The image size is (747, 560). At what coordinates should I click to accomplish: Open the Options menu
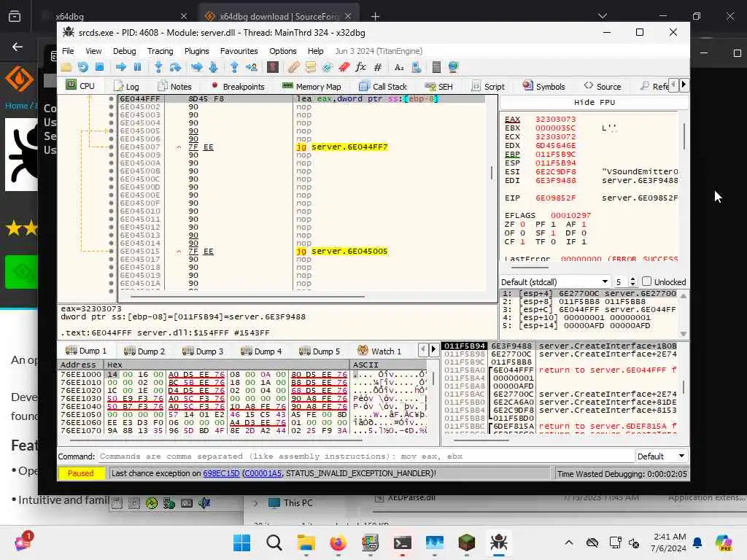pyautogui.click(x=282, y=51)
